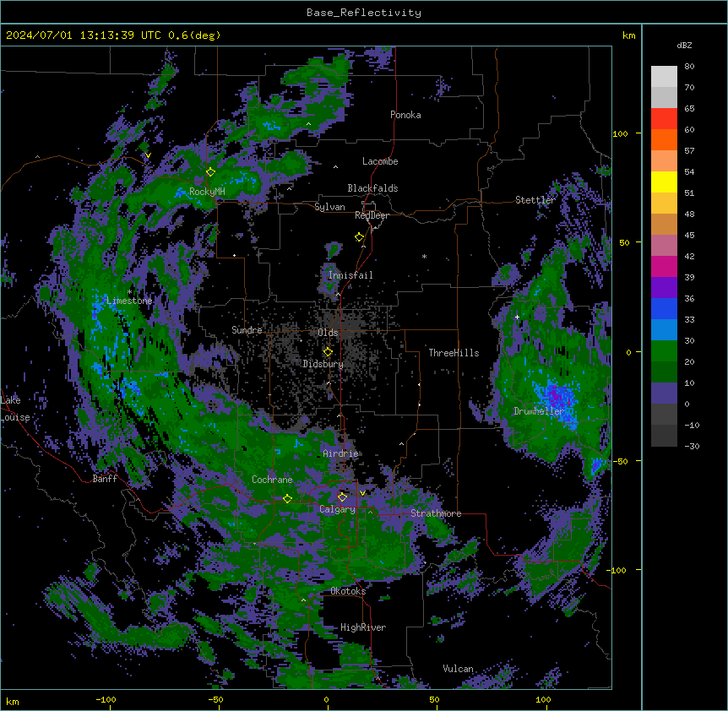Viewport: 728px width, 711px height.
Task: Click the yellow diamond marker above Calgary label
Action: tap(342, 497)
